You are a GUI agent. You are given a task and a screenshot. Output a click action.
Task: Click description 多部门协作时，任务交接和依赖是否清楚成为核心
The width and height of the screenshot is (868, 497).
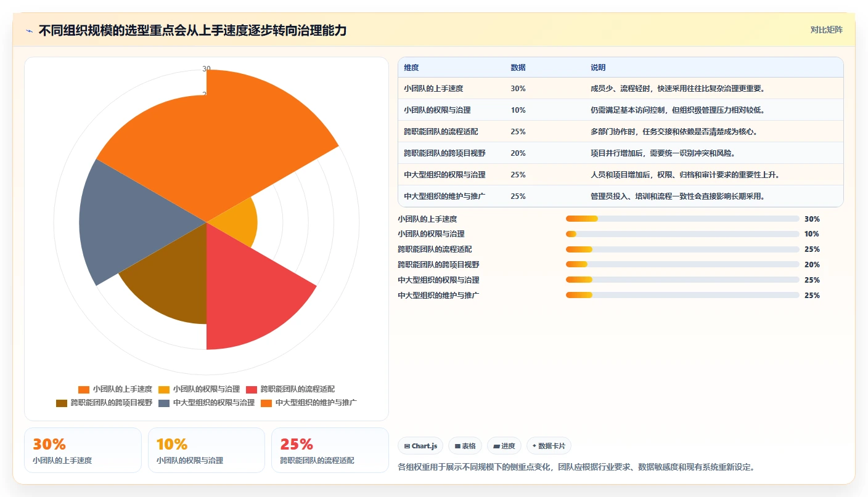[674, 132]
